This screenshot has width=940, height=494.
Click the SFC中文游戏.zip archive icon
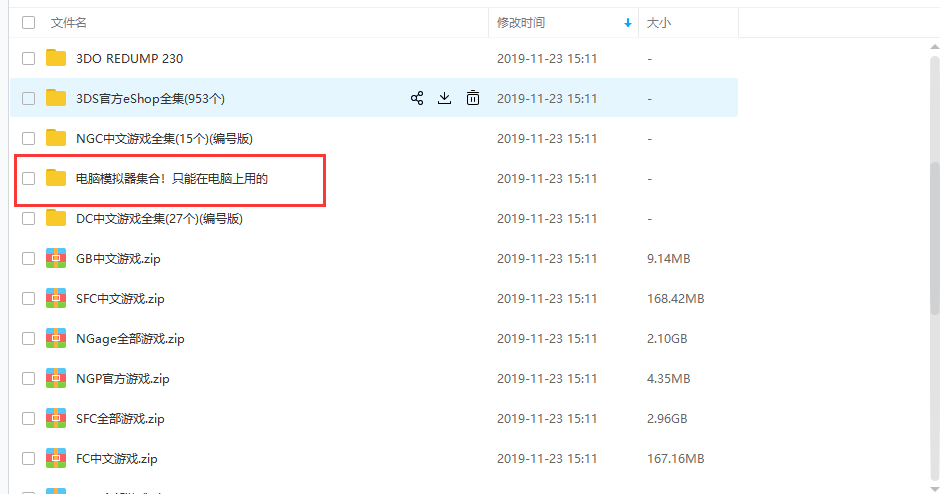point(56,299)
